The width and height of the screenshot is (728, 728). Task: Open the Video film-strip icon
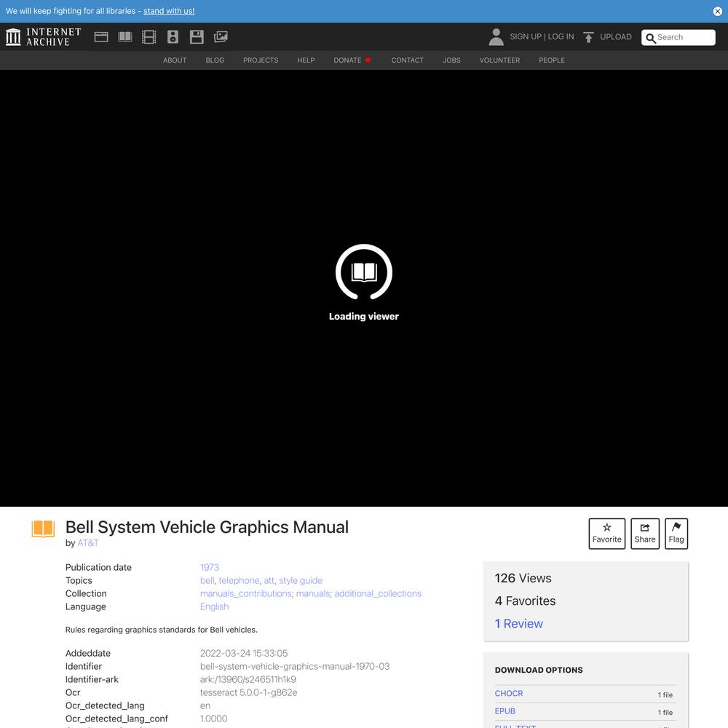point(149,36)
